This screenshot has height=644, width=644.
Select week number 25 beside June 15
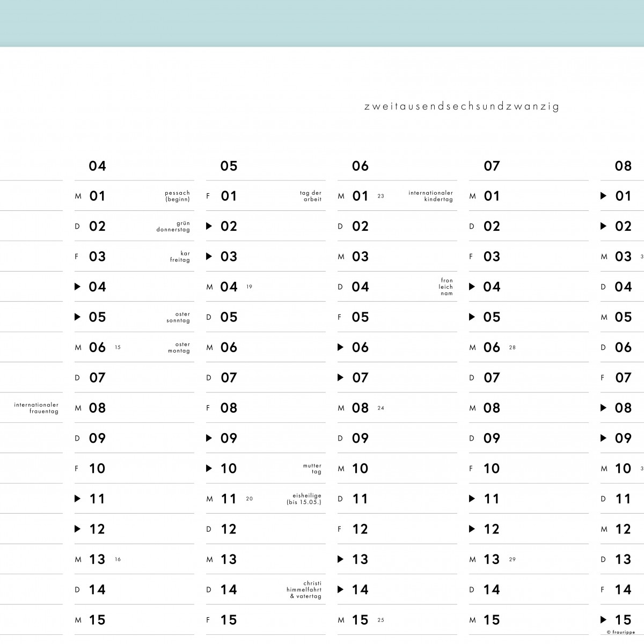pos(380,620)
